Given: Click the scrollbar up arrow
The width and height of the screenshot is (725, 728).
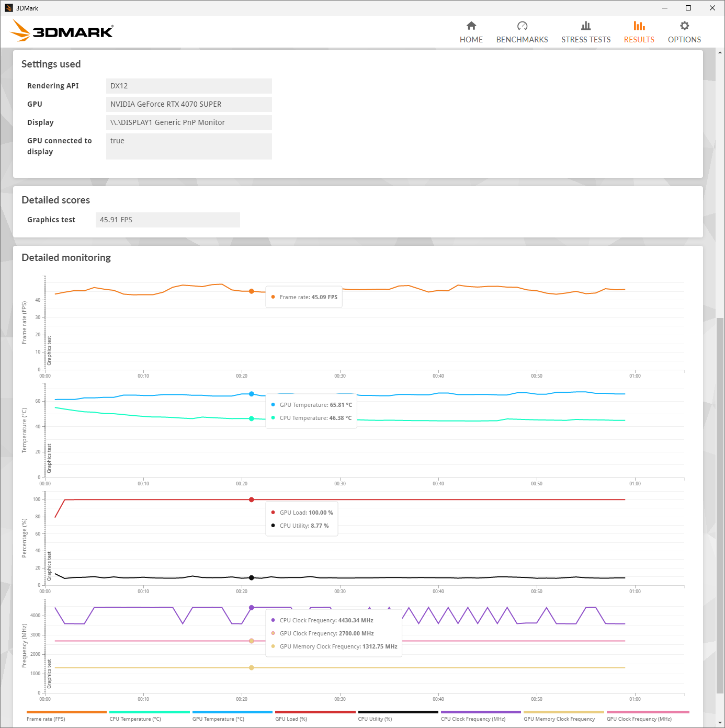Looking at the screenshot, I should tap(720, 52).
